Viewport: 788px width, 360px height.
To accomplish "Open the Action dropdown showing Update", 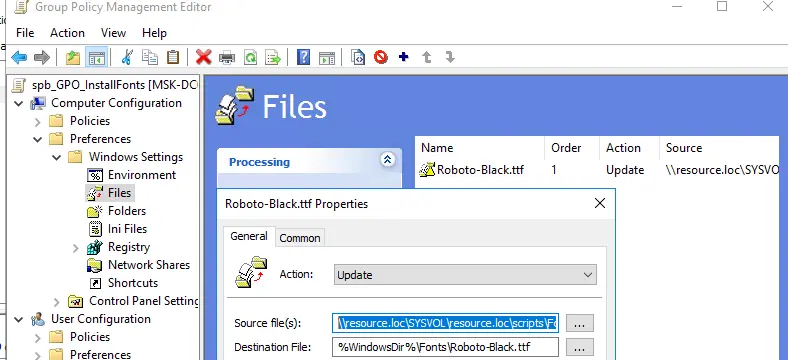I will coord(465,275).
